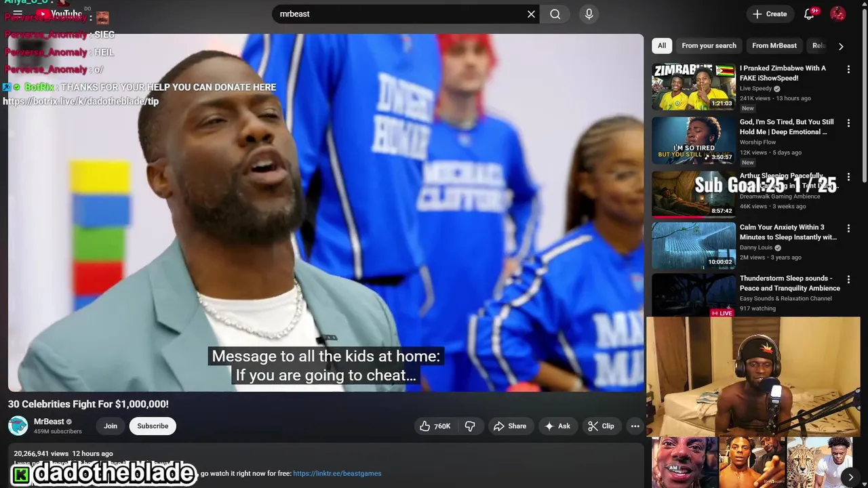Open the notifications bell
This screenshot has width=868, height=488.
(x=809, y=14)
